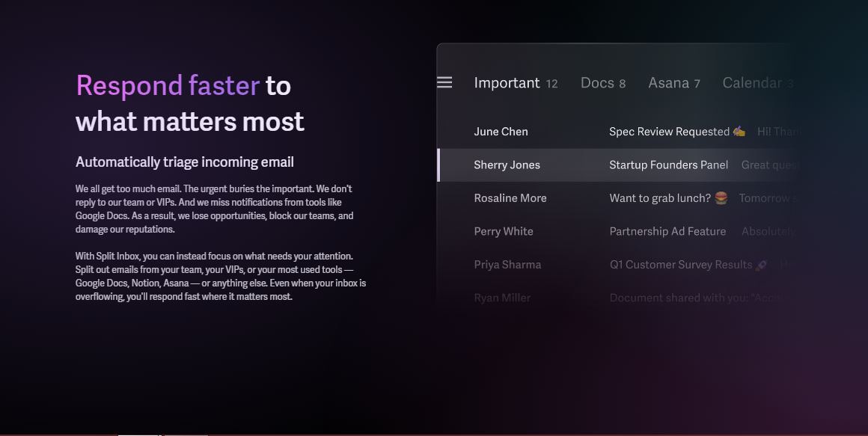This screenshot has height=436, width=868.
Task: Select the Important tab
Action: [x=516, y=83]
